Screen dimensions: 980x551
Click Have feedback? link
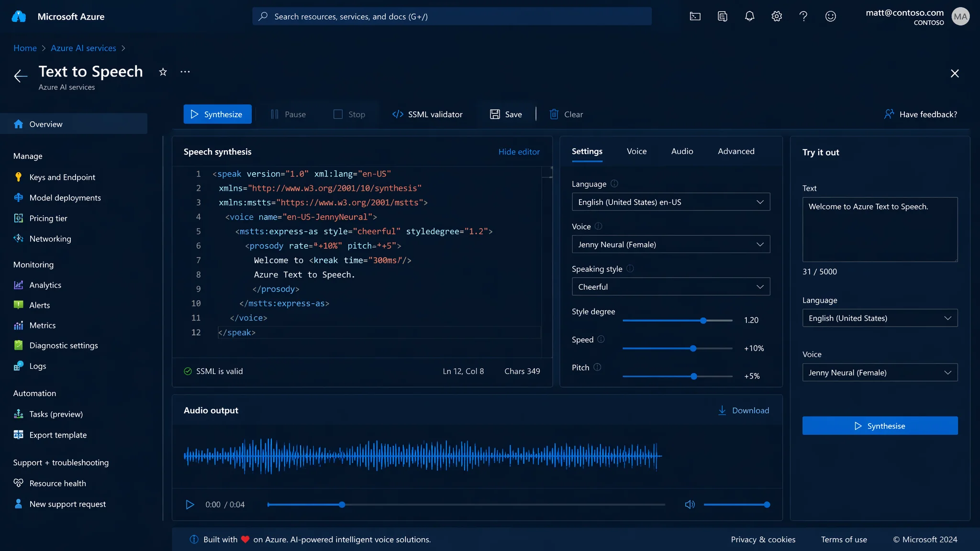[x=921, y=114]
